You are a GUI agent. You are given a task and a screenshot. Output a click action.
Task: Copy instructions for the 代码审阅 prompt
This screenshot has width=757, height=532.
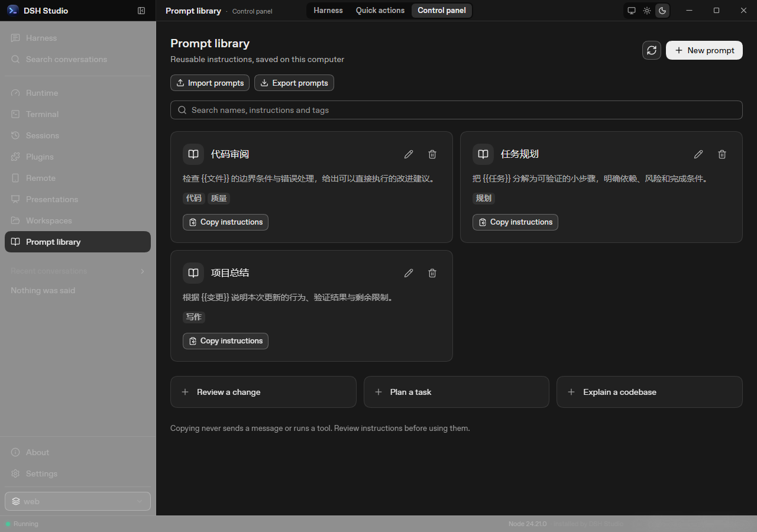(x=225, y=222)
